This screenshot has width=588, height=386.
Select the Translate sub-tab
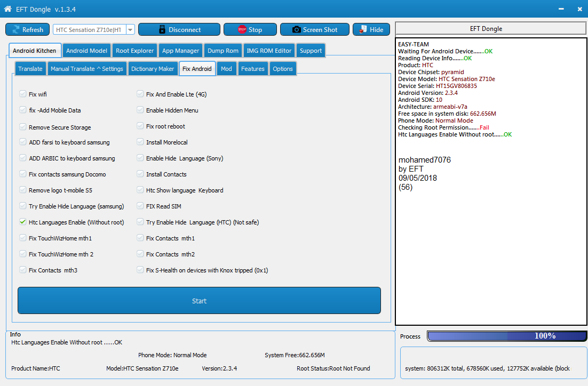pyautogui.click(x=30, y=69)
